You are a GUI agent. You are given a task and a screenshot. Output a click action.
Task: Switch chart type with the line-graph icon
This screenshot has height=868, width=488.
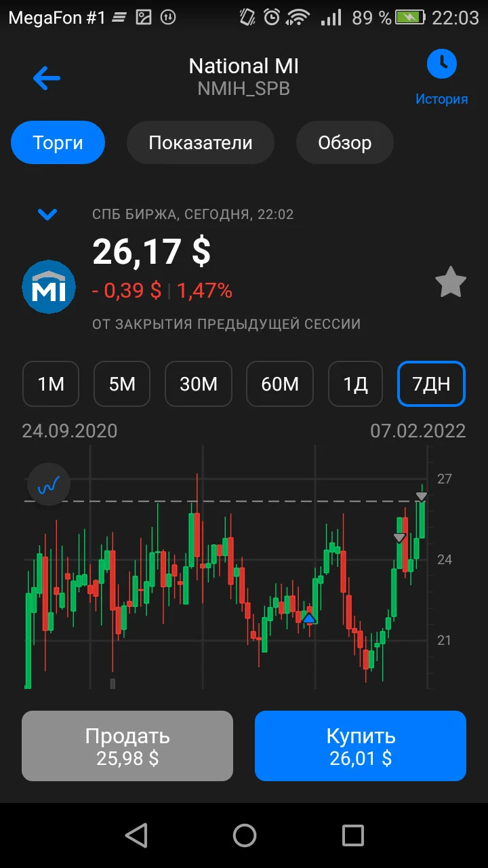coord(49,484)
